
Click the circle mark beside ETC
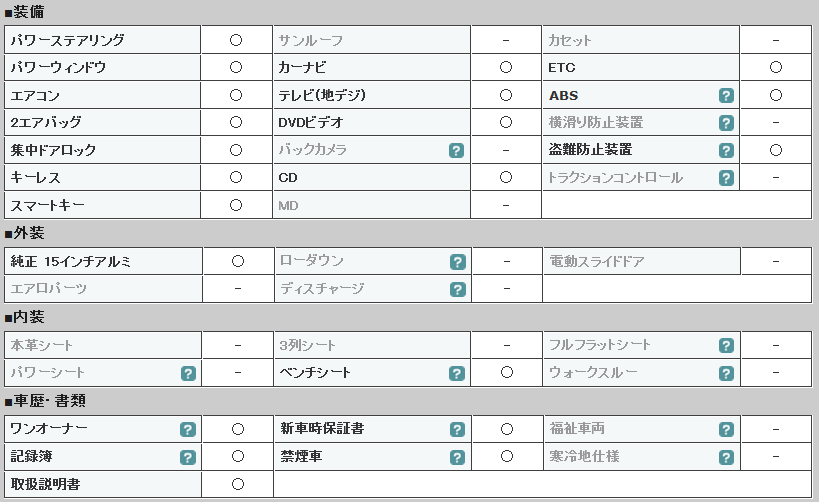click(x=776, y=67)
